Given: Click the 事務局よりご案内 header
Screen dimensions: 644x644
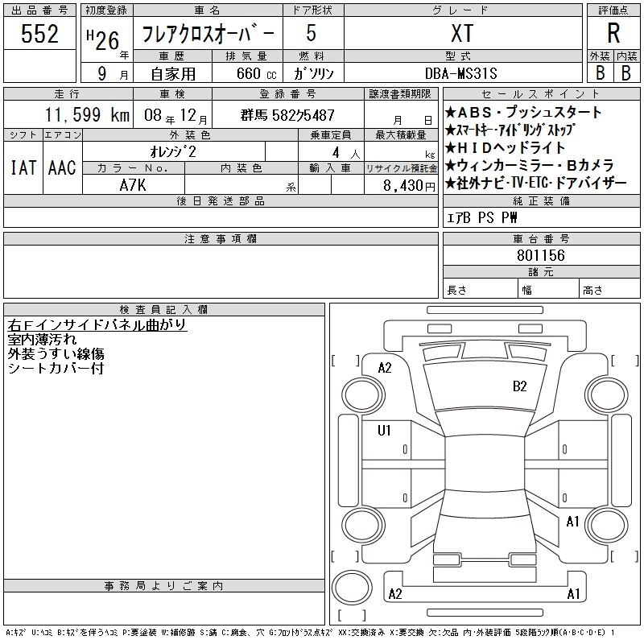Looking at the screenshot, I should click(x=164, y=586).
